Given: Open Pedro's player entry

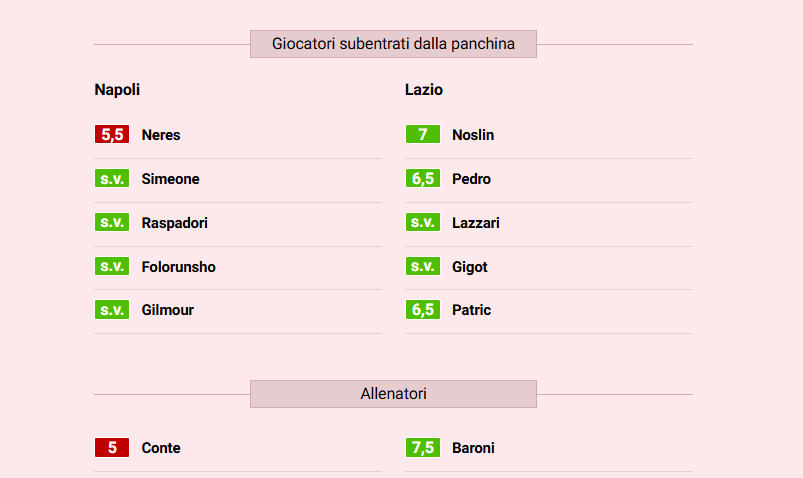Looking at the screenshot, I should (471, 179).
